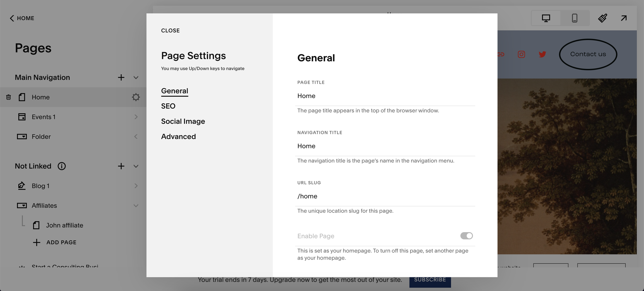Click the trash icon beside Home page
This screenshot has height=291, width=644.
coord(9,97)
